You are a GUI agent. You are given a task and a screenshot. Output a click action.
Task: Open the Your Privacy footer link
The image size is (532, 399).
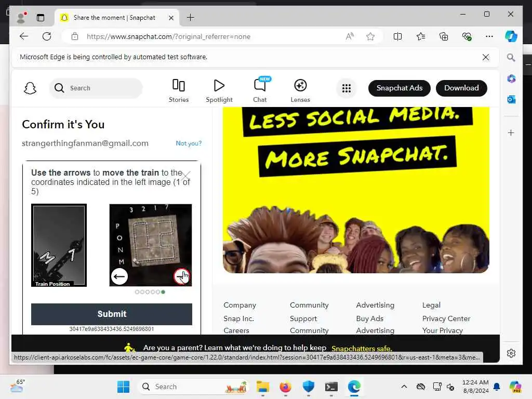(x=443, y=330)
